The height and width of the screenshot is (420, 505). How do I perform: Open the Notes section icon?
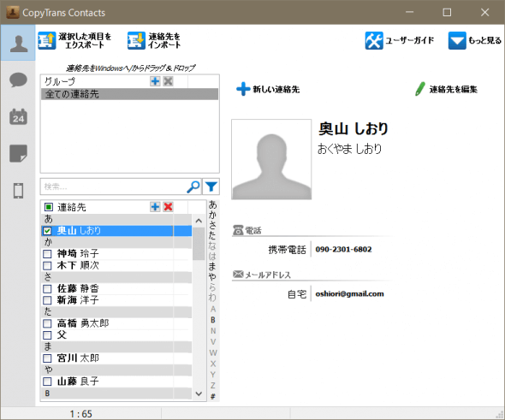(18, 153)
